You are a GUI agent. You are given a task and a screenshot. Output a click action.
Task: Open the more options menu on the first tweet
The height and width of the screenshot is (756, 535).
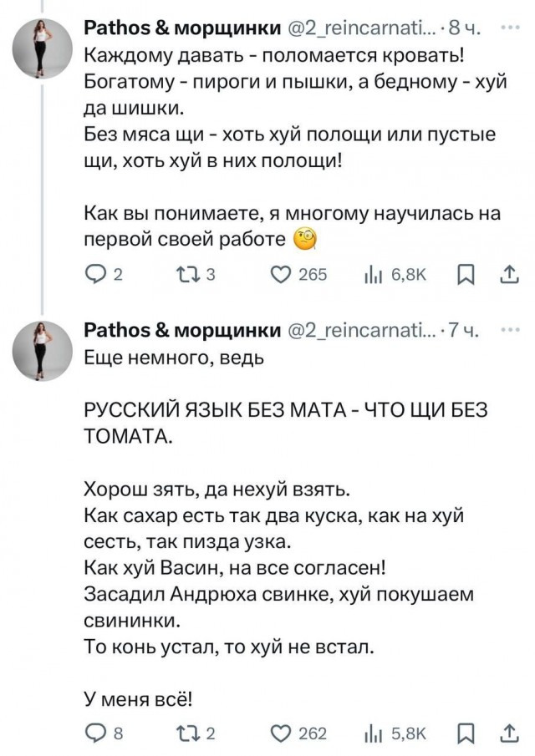[510, 27]
